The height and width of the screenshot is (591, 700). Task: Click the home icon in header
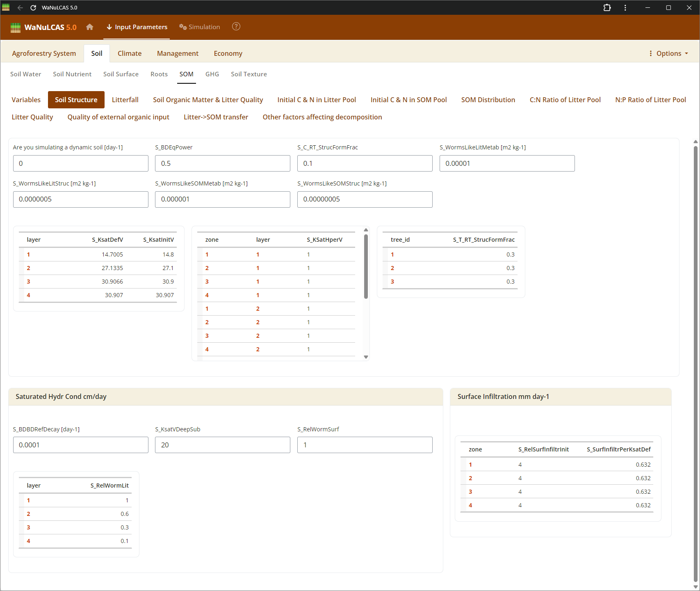click(90, 27)
